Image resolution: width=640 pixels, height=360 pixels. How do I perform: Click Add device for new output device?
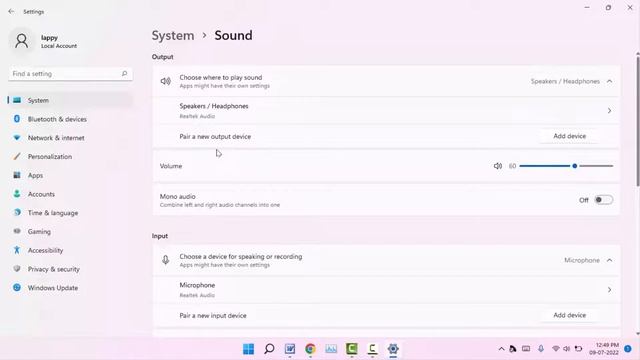click(x=569, y=136)
